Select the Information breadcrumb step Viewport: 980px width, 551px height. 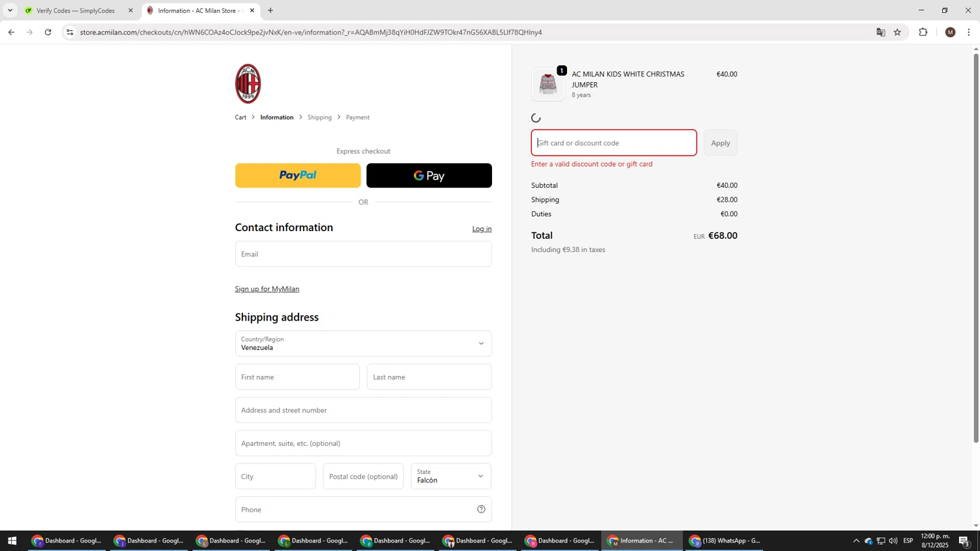[x=277, y=118]
